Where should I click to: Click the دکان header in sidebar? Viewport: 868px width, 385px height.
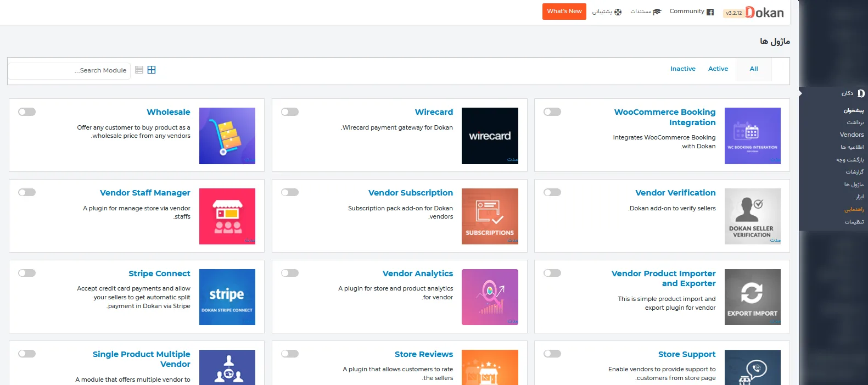click(x=848, y=93)
